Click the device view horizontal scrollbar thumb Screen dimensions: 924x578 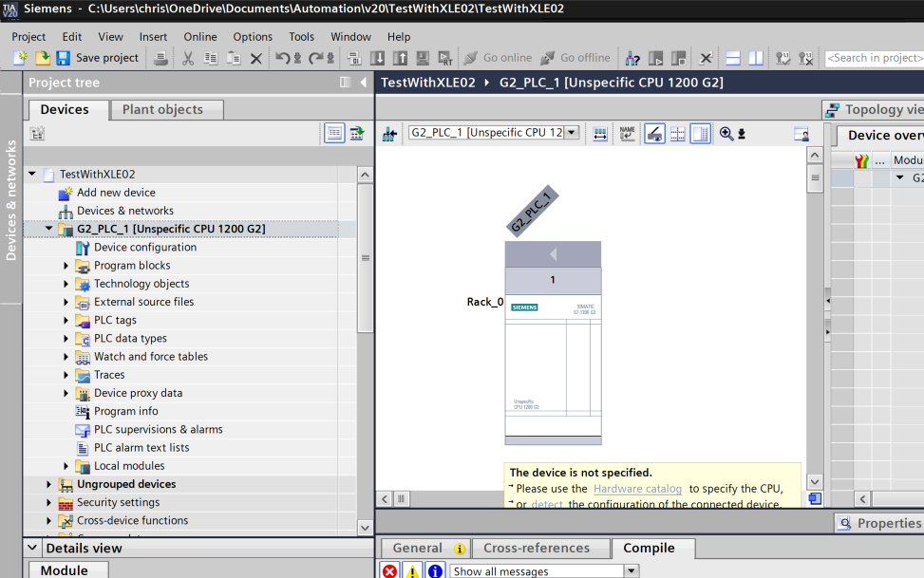coord(402,499)
